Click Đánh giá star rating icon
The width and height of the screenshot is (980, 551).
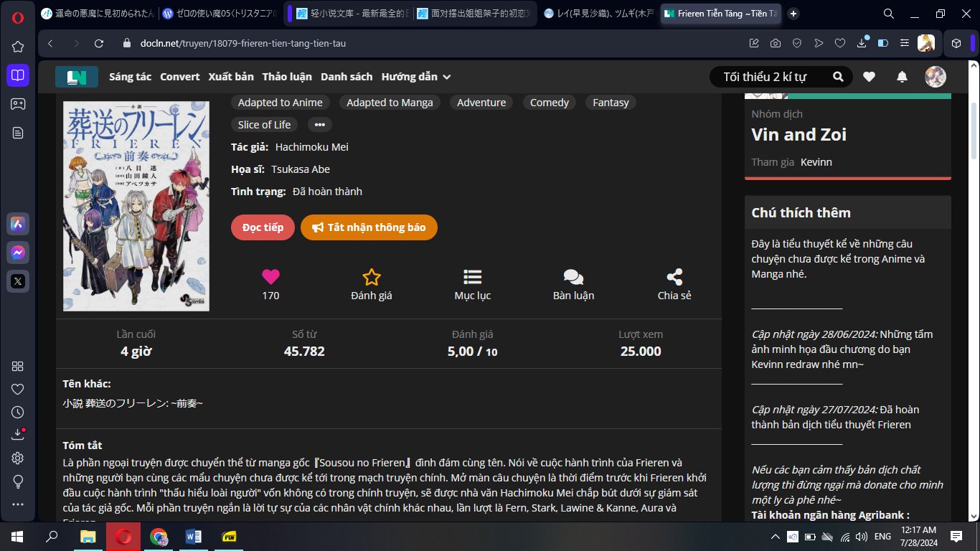tap(371, 277)
